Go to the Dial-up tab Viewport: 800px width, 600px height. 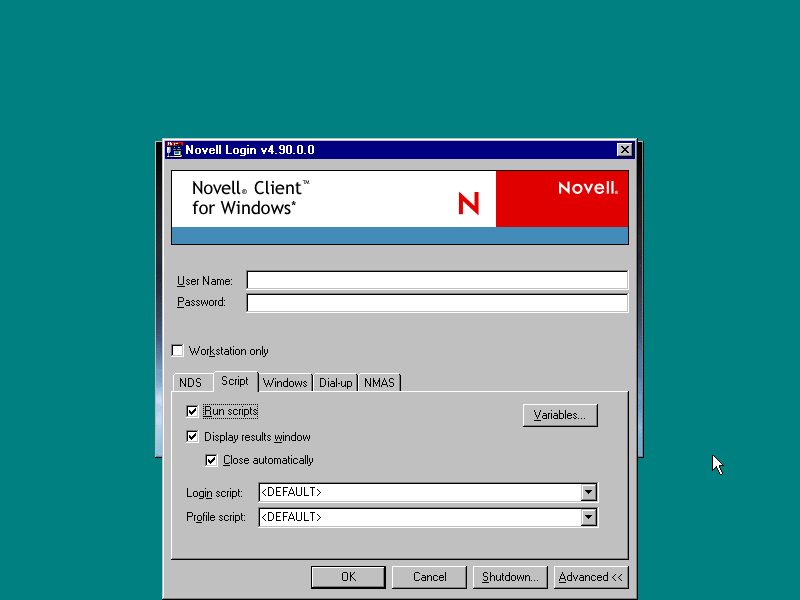coord(335,383)
